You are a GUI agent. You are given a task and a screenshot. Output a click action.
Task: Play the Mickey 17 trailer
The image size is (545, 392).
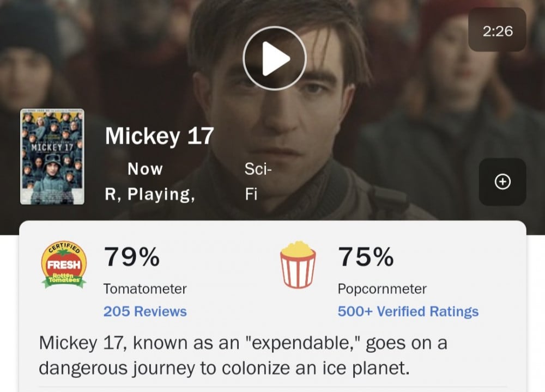coord(274,58)
